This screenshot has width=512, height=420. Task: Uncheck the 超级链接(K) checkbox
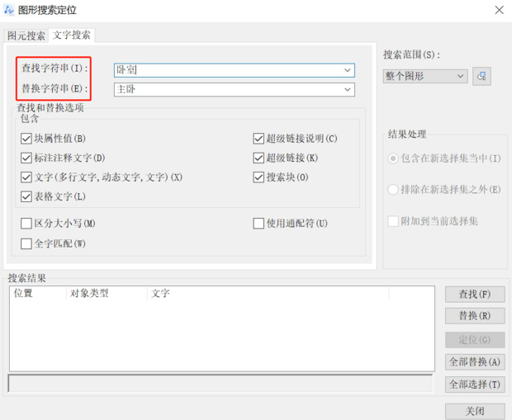click(258, 158)
